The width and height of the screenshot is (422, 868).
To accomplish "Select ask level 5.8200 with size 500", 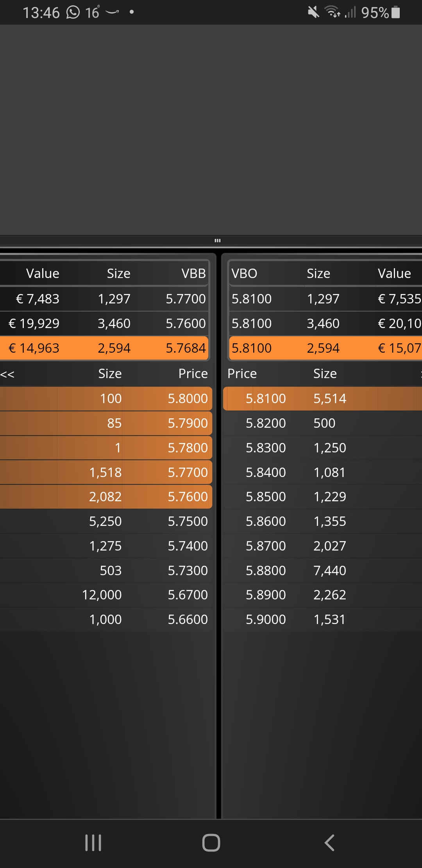I will coord(322,423).
